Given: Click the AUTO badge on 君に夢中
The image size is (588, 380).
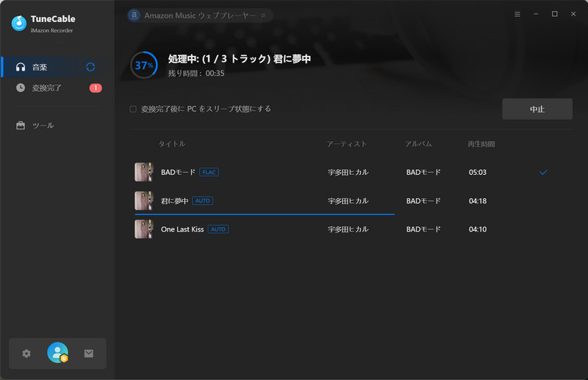Looking at the screenshot, I should [x=203, y=201].
